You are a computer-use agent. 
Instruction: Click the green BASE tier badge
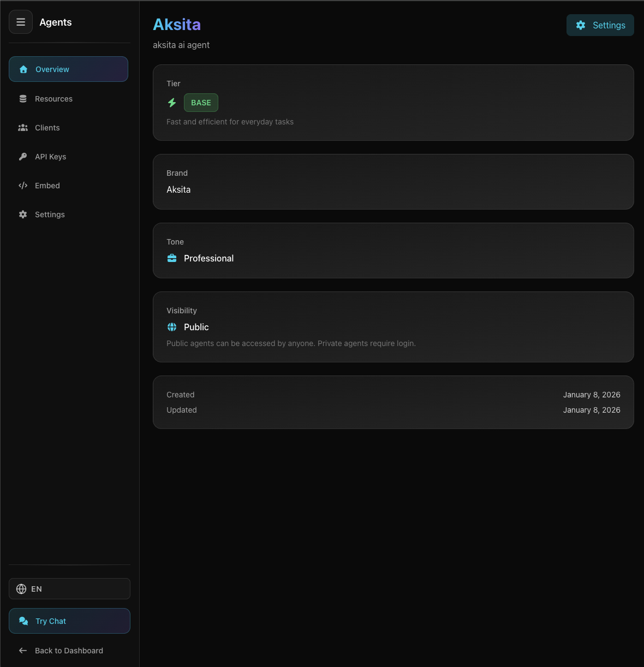(201, 103)
